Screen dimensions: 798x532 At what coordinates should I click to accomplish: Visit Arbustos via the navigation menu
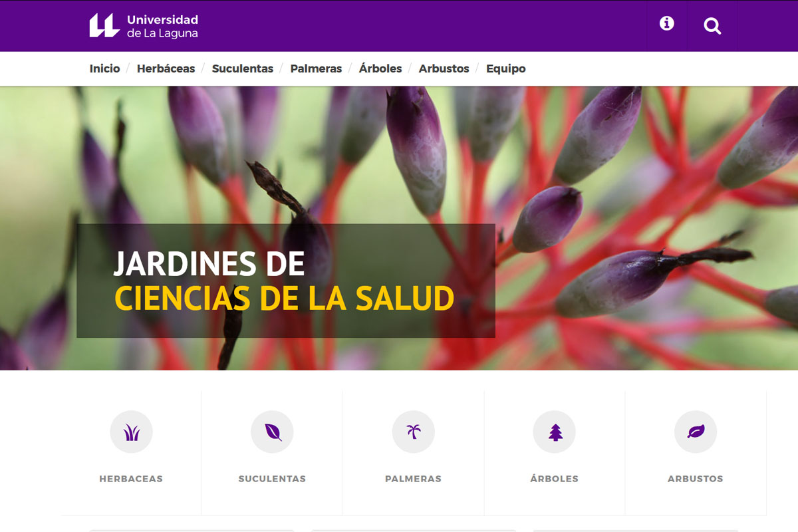pyautogui.click(x=444, y=68)
